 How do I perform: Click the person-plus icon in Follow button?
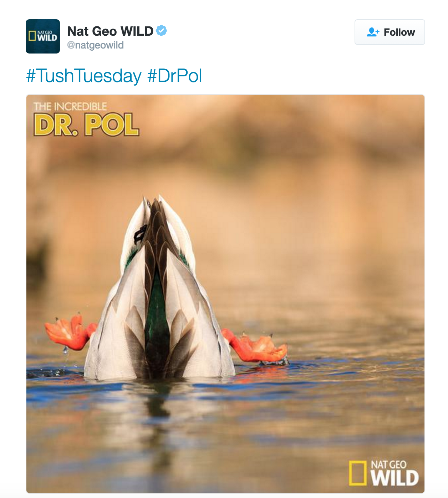[373, 32]
